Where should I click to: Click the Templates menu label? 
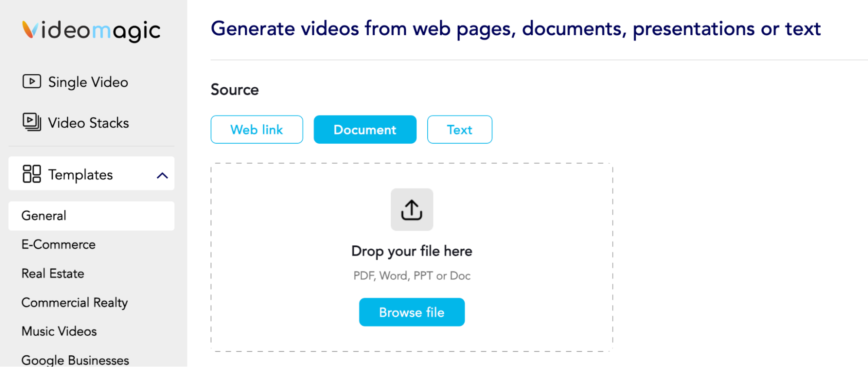[x=80, y=175]
